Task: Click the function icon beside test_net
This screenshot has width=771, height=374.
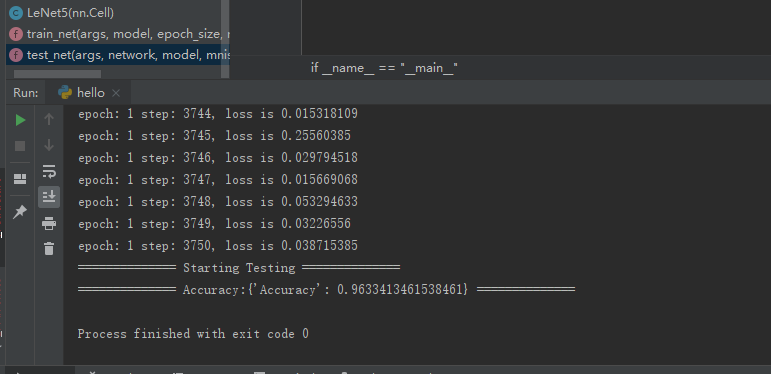Action: (16, 55)
